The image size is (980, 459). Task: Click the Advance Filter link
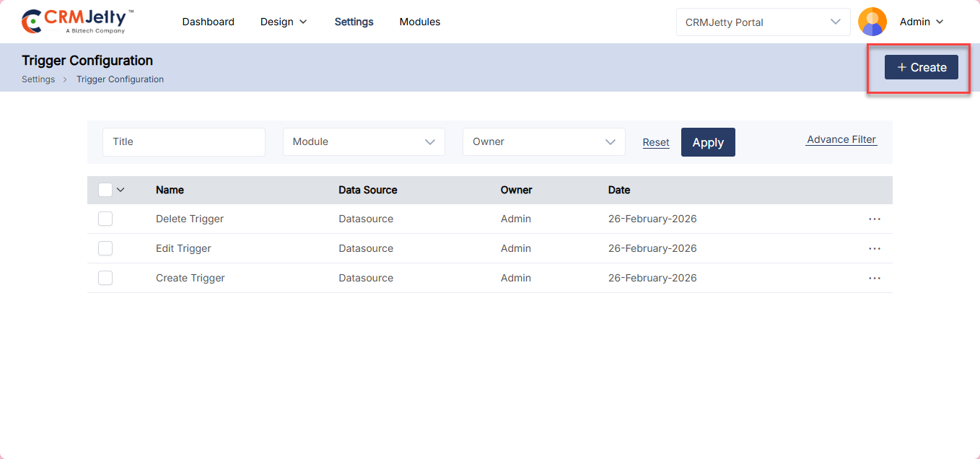(841, 139)
